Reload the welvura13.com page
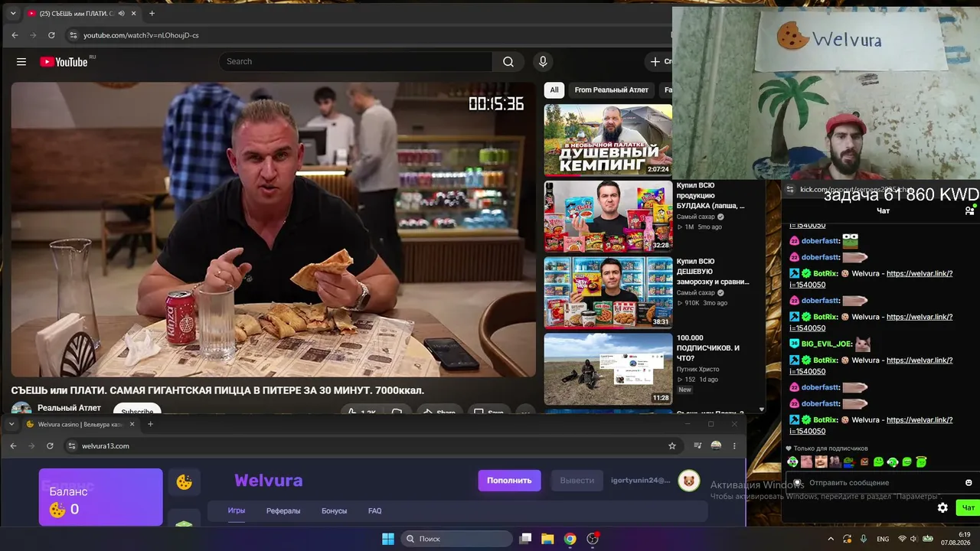This screenshot has height=551, width=980. pos(50,446)
